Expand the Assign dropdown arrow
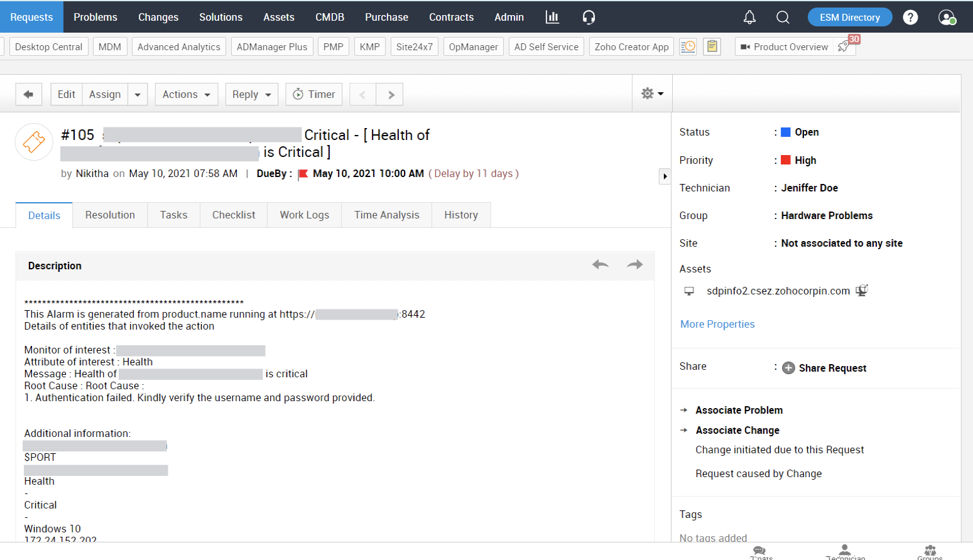Screen dimensions: 973x560 tap(138, 94)
